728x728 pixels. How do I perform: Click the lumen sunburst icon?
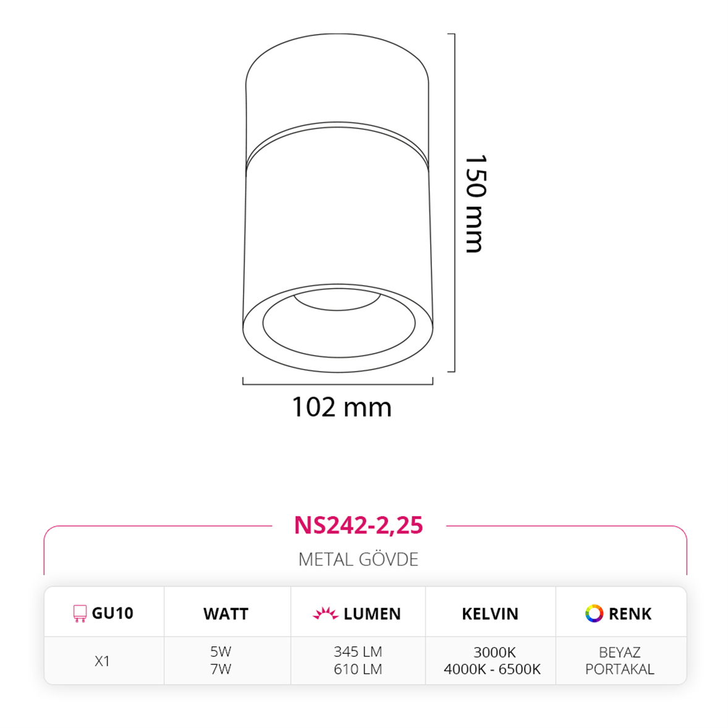326,613
